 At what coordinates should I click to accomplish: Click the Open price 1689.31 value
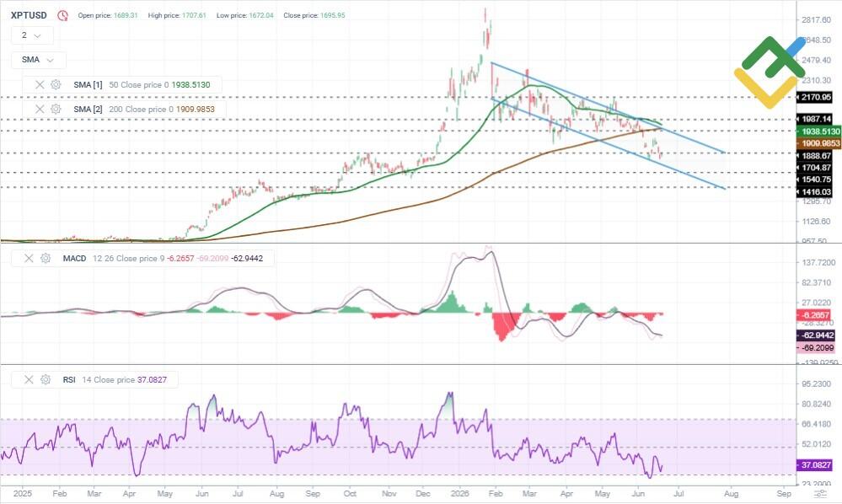point(125,15)
